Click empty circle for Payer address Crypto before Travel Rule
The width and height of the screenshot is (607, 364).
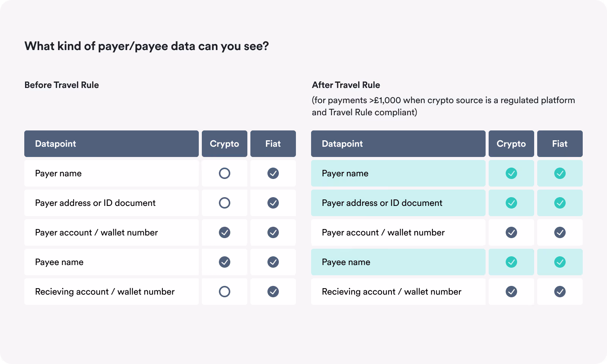(x=225, y=203)
